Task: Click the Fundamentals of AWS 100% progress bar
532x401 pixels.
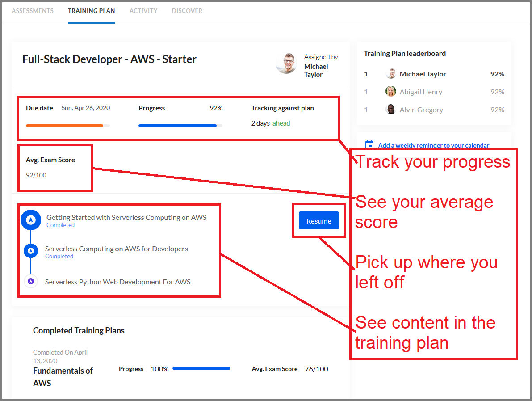Action: [201, 368]
